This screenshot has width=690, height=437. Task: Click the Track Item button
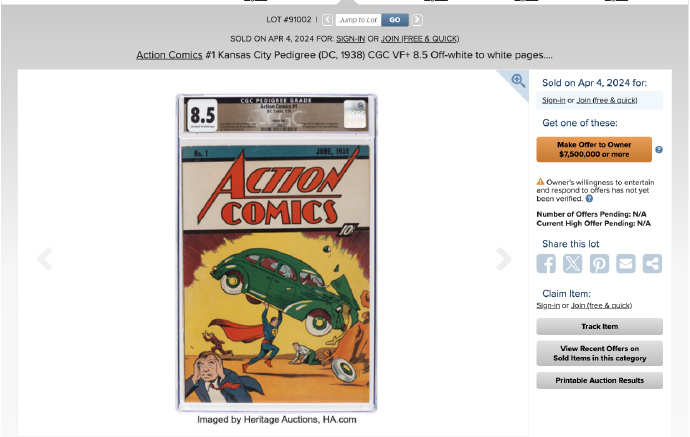pos(599,327)
